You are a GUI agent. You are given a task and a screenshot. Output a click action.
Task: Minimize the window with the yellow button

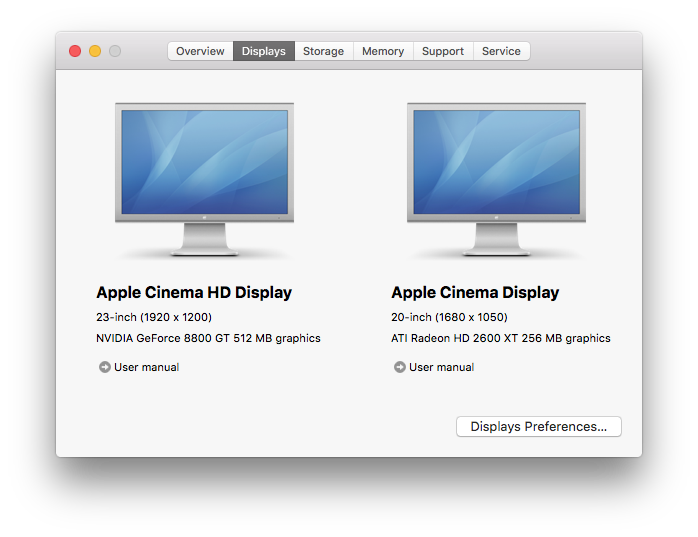[95, 51]
